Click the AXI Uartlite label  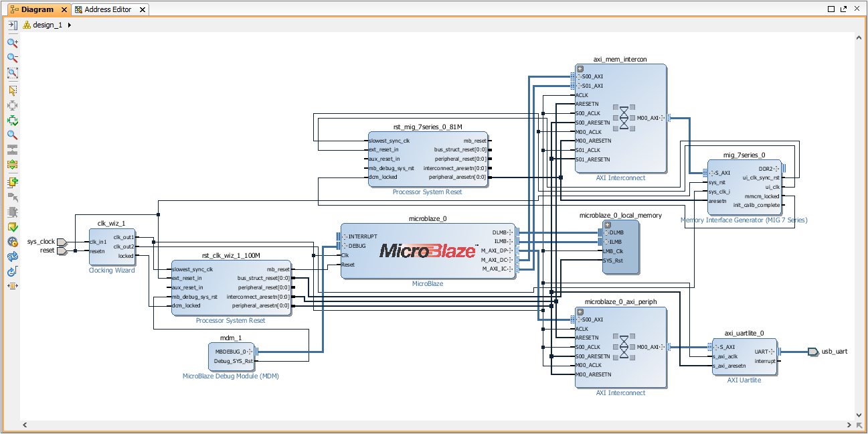point(744,380)
